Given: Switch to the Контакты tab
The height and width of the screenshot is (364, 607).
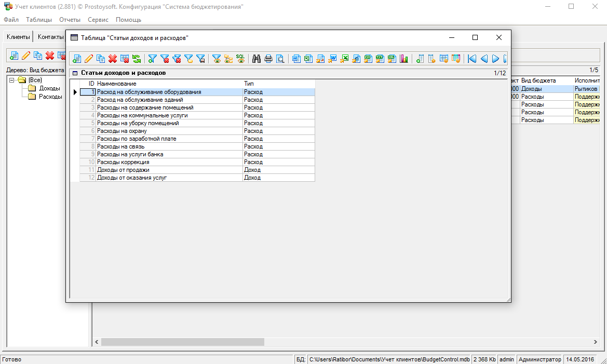Looking at the screenshot, I should 50,37.
